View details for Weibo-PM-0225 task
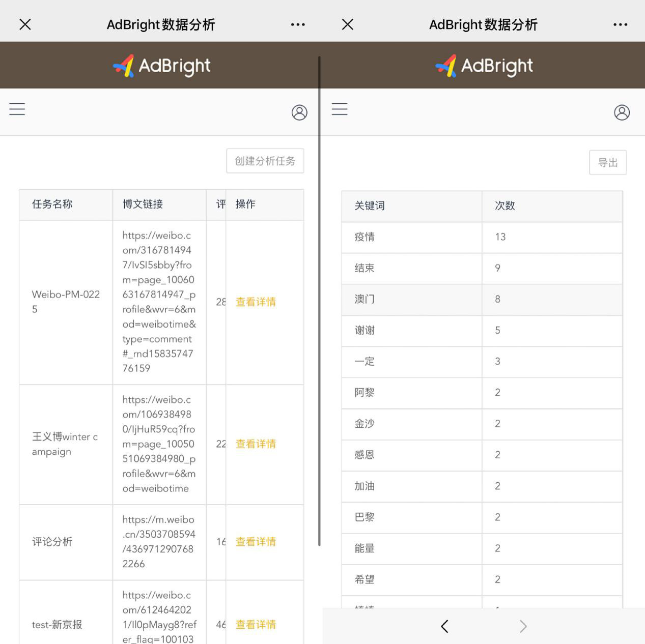Viewport: 645px width, 644px height. 256,302
